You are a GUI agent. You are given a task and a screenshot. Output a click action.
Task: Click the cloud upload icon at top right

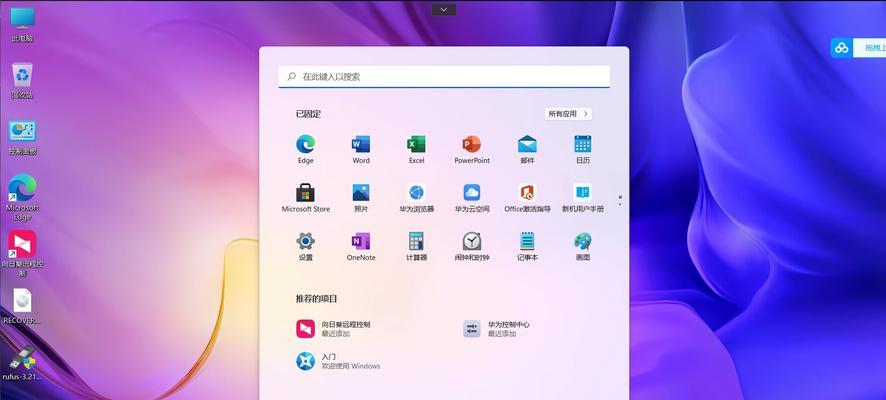point(842,48)
